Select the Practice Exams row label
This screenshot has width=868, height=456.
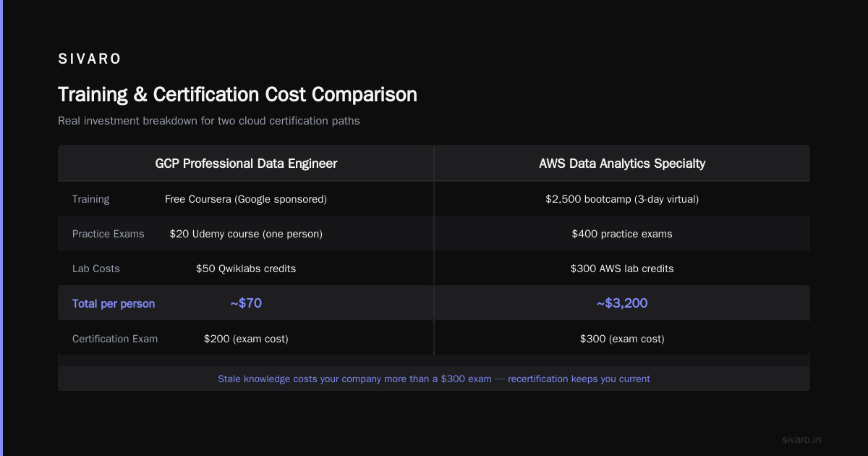pyautogui.click(x=109, y=234)
